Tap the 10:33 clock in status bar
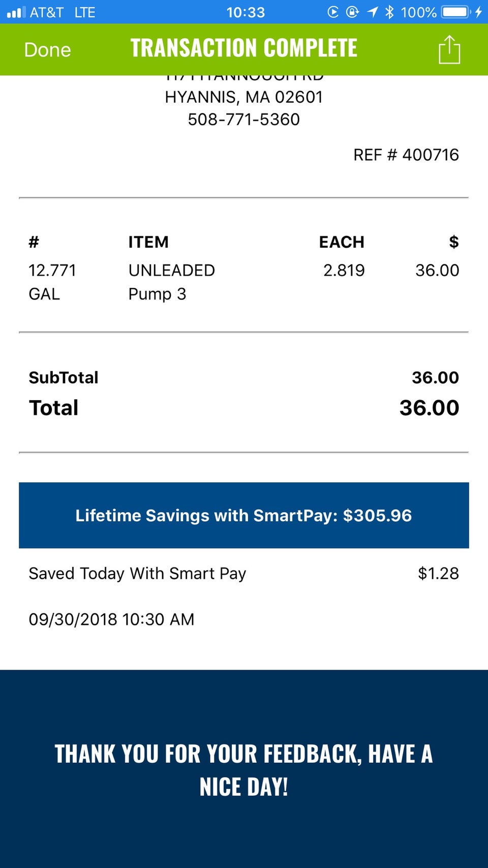 click(x=246, y=12)
